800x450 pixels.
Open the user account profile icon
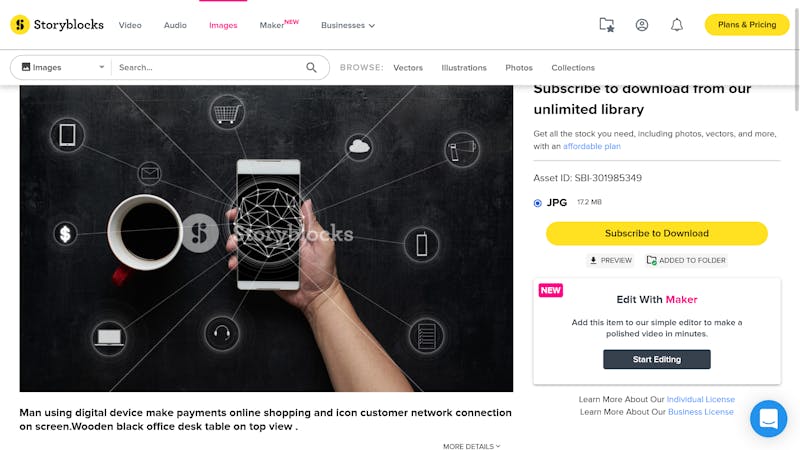642,24
